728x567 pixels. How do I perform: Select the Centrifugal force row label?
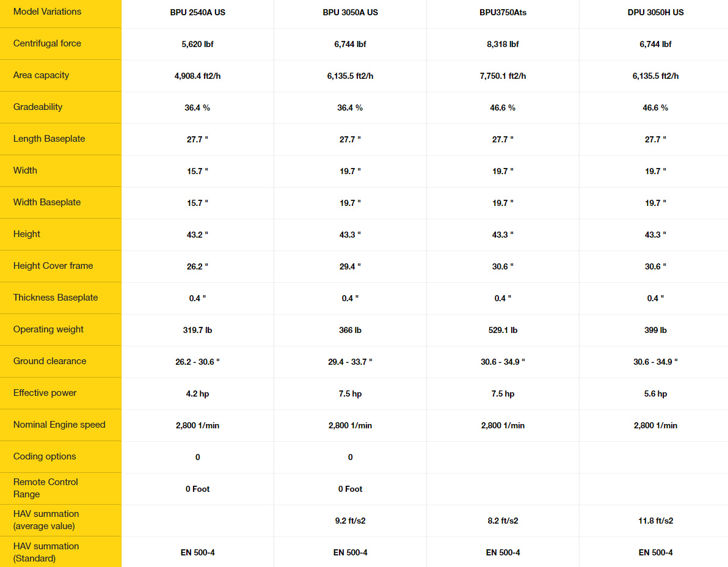(47, 43)
